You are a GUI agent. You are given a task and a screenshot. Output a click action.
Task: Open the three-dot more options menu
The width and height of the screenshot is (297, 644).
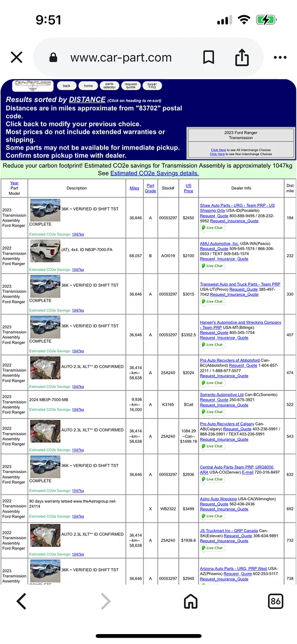point(280,57)
